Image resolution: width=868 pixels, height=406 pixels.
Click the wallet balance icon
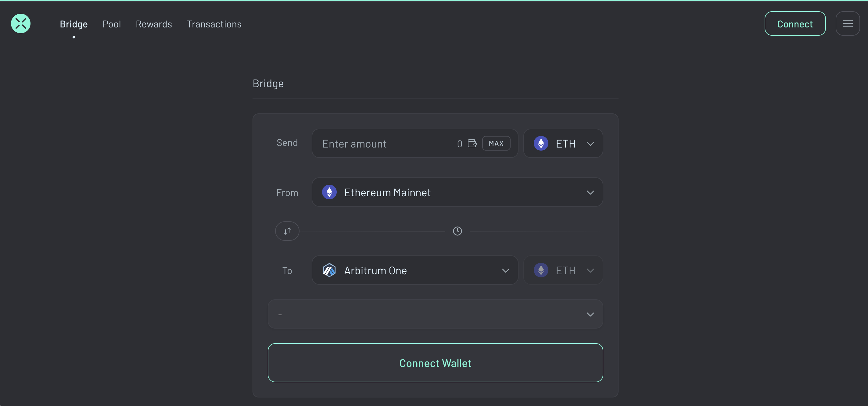click(472, 144)
